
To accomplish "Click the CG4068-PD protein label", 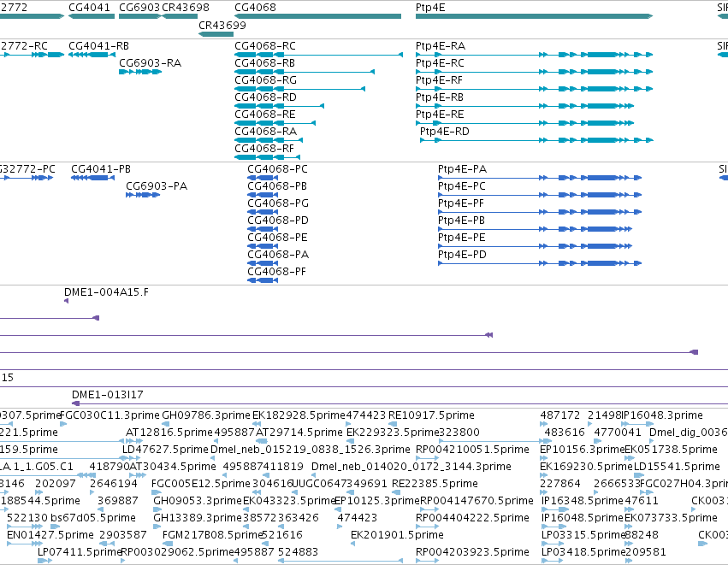I will [x=278, y=221].
